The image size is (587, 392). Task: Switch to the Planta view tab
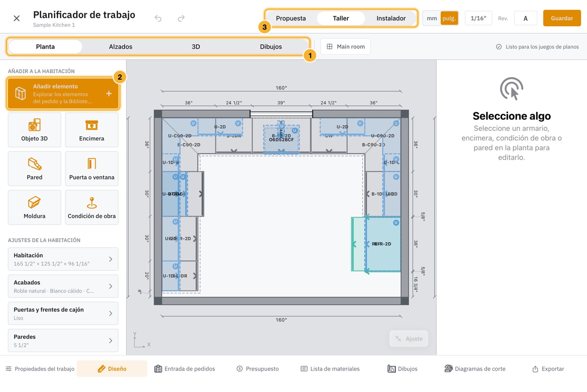tap(45, 47)
